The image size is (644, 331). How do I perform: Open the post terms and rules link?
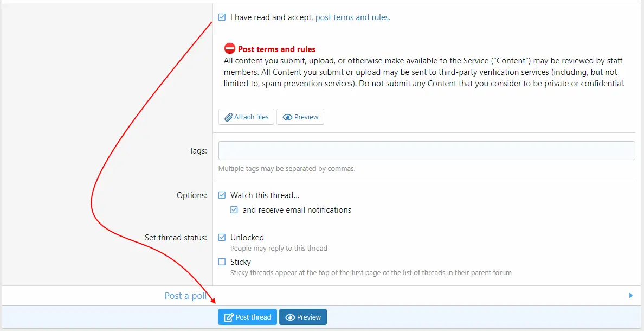353,17
